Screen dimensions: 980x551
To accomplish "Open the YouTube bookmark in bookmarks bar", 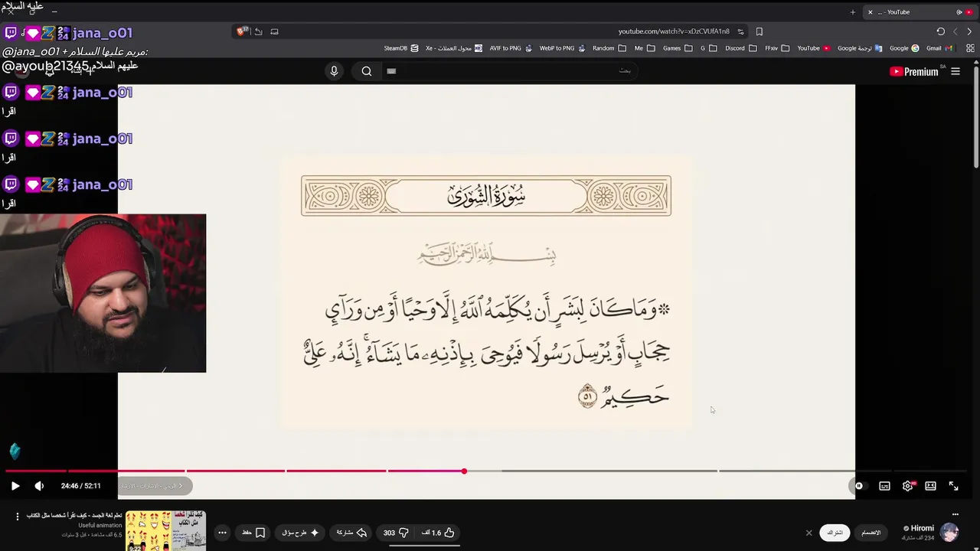I will pyautogui.click(x=813, y=47).
